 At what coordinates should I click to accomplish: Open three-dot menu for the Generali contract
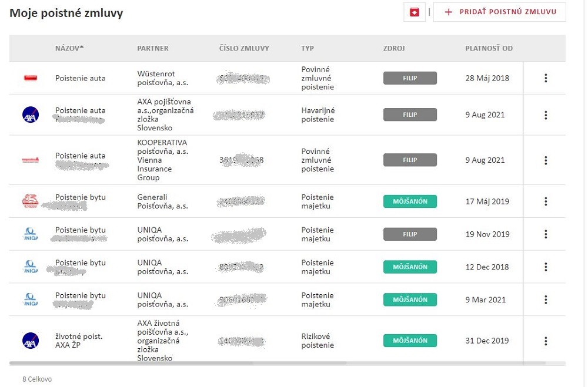click(546, 201)
